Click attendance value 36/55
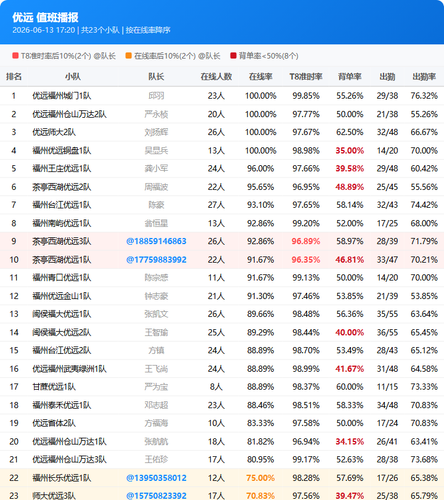Image resolution: width=444 pixels, height=500 pixels. pos(387,332)
